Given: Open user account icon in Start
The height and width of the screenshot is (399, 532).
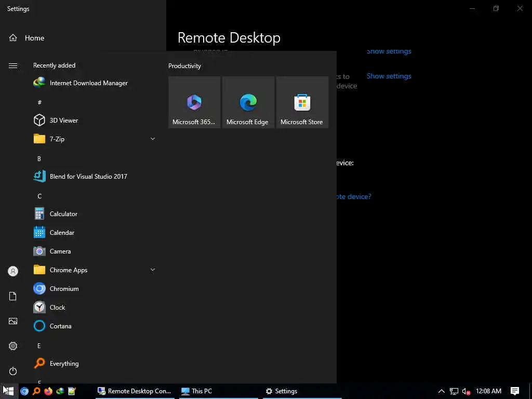Looking at the screenshot, I should tap(13, 271).
